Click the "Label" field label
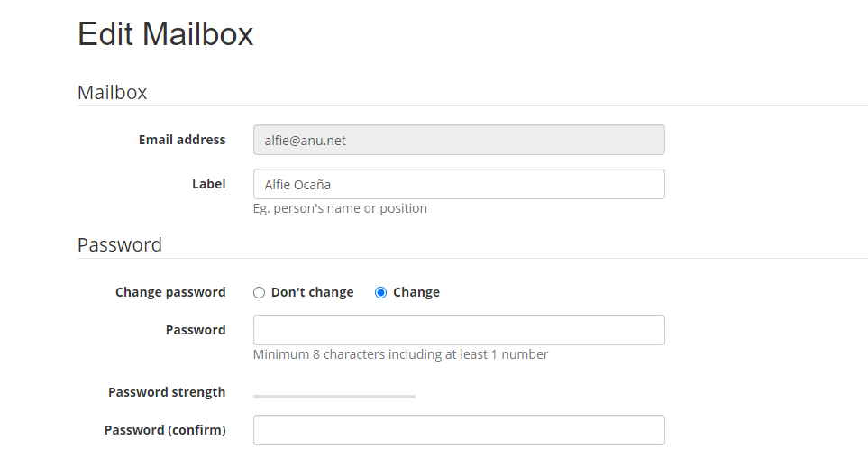 209,184
